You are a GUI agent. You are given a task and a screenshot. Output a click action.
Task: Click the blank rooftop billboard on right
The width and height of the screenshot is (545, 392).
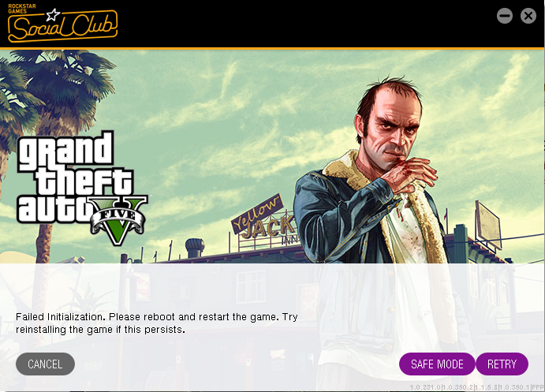click(x=488, y=225)
